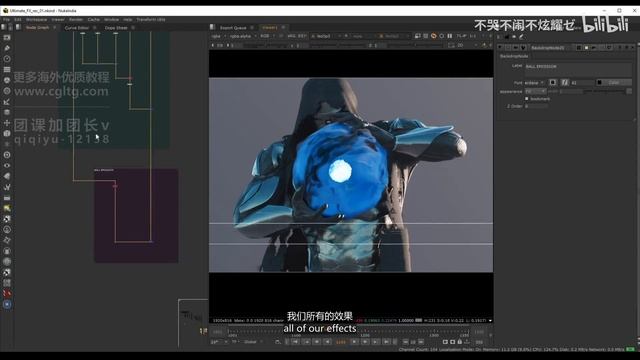Open the Draw nodes toolbar icon
640x360 pixels.
(7, 48)
